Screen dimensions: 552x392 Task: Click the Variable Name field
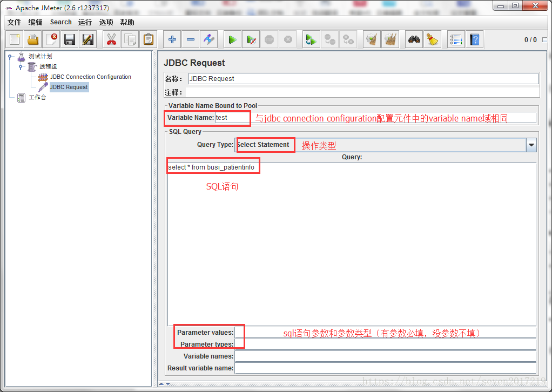pos(375,118)
